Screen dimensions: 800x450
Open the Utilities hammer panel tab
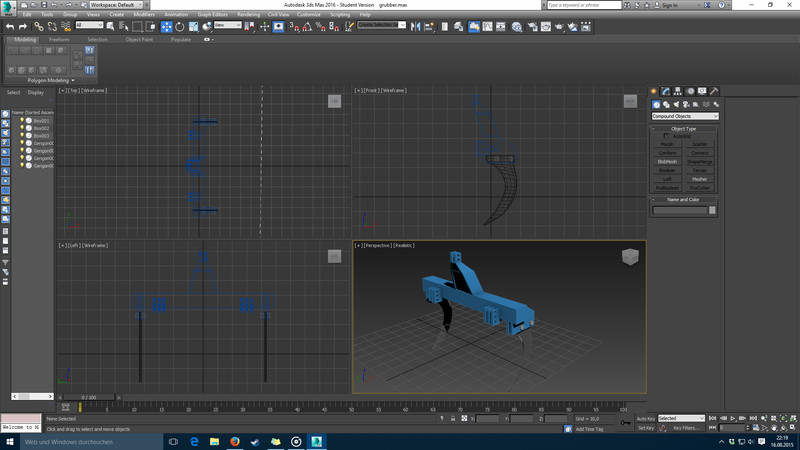(x=714, y=91)
